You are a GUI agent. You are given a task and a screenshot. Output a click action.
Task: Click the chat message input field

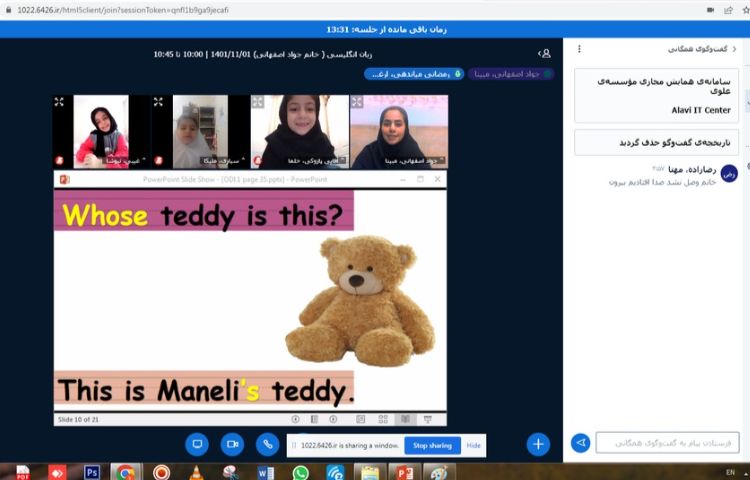click(x=667, y=443)
